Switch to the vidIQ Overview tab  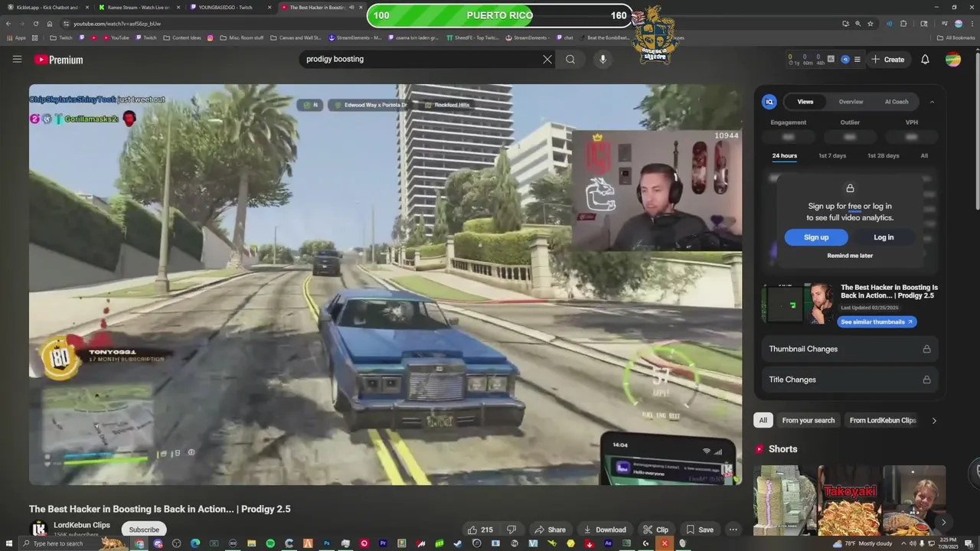[x=851, y=102]
